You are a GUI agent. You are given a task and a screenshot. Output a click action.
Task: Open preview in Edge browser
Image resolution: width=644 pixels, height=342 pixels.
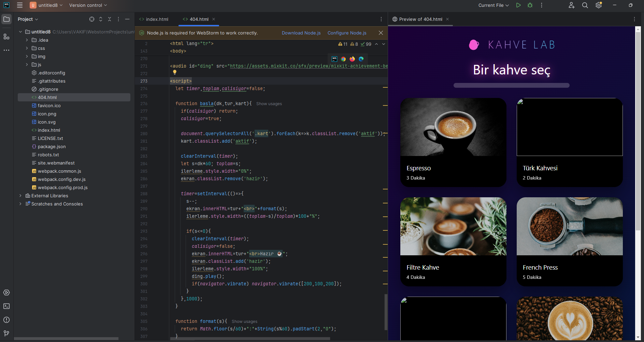coord(361,59)
